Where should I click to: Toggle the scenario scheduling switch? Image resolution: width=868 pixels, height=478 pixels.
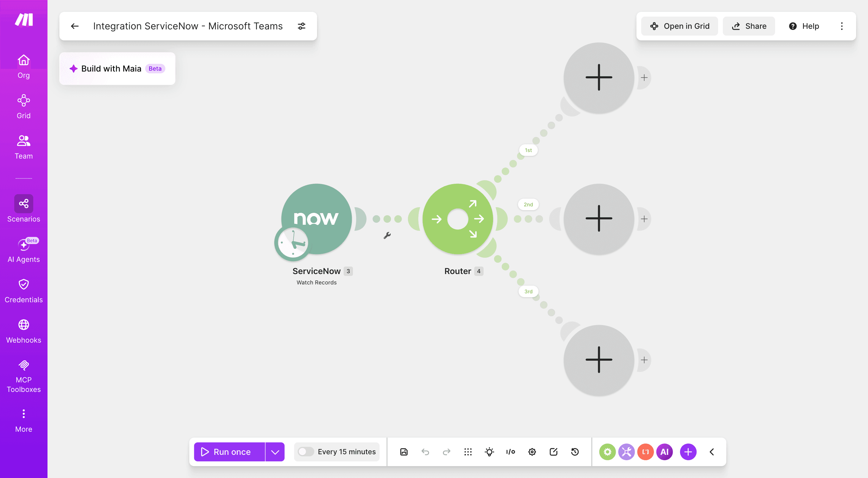click(x=306, y=452)
